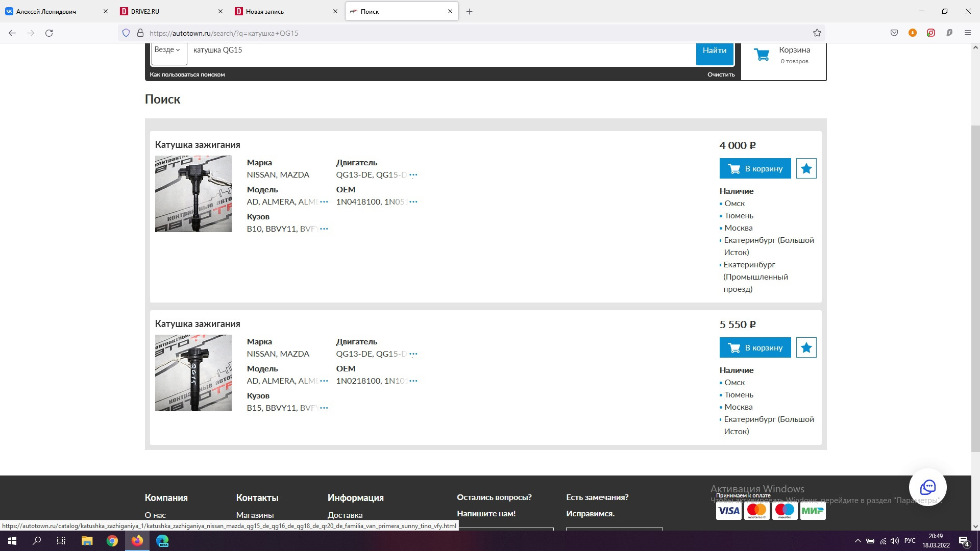Open the chat support bubble

(928, 487)
